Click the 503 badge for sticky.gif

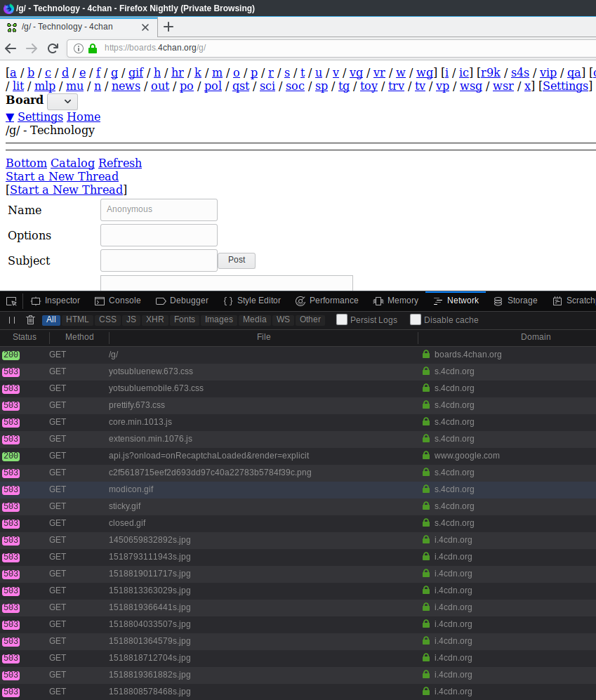(11, 507)
